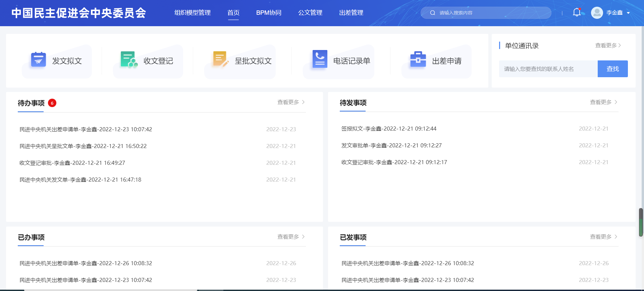Select 首页 navigation tab

(233, 13)
